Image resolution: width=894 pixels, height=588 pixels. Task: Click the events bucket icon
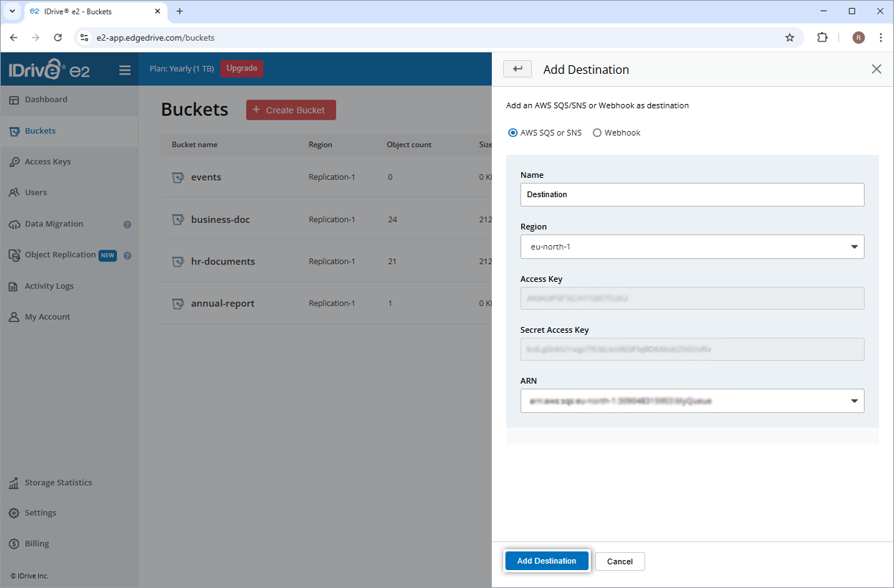(x=179, y=177)
